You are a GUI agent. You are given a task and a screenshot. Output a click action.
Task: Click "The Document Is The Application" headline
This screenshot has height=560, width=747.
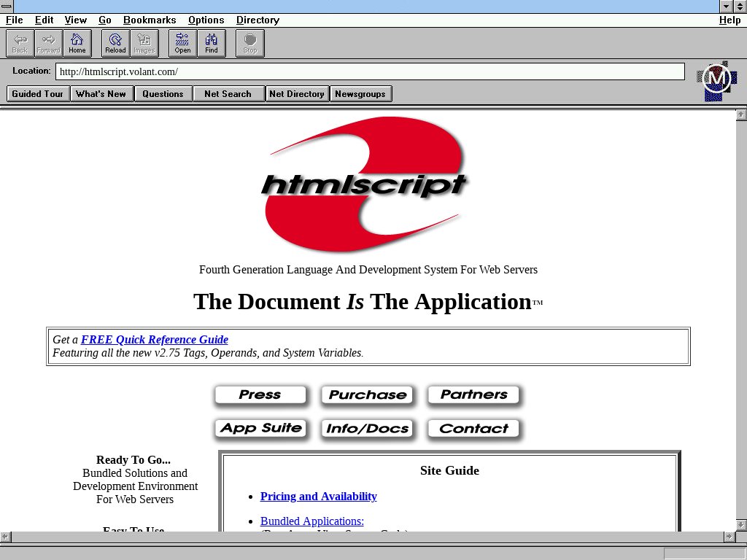coord(368,301)
